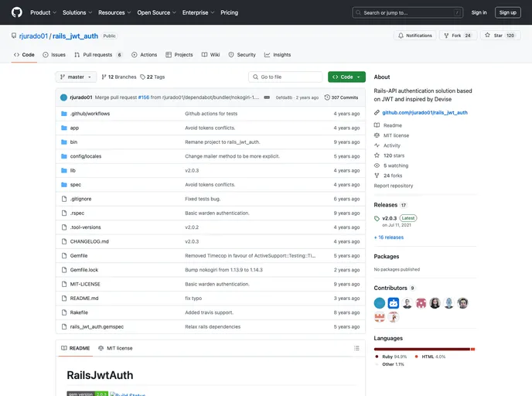Click the .tool-versions file icon

point(63,227)
